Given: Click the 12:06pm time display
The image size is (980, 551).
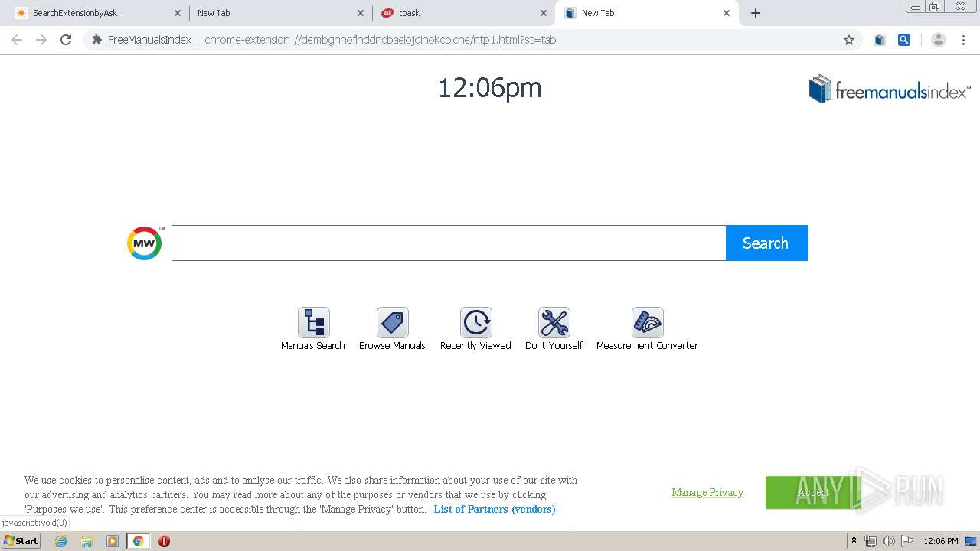Looking at the screenshot, I should click(x=489, y=88).
